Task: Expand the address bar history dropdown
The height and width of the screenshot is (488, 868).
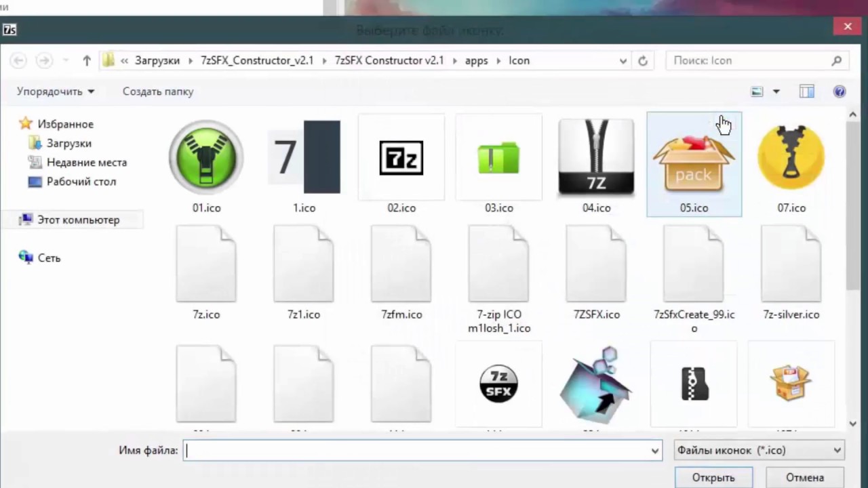Action: click(623, 60)
